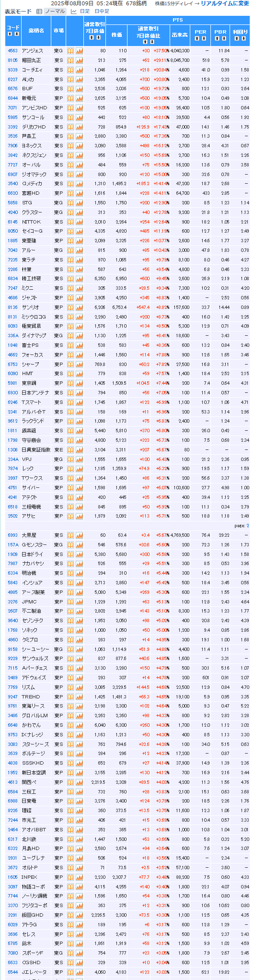Select stock name 関西ペ

(x=28, y=782)
